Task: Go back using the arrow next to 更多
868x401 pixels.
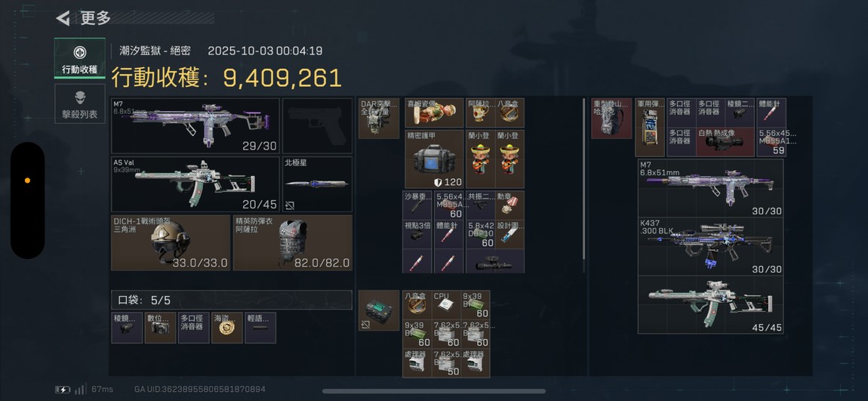Action: tap(63, 17)
